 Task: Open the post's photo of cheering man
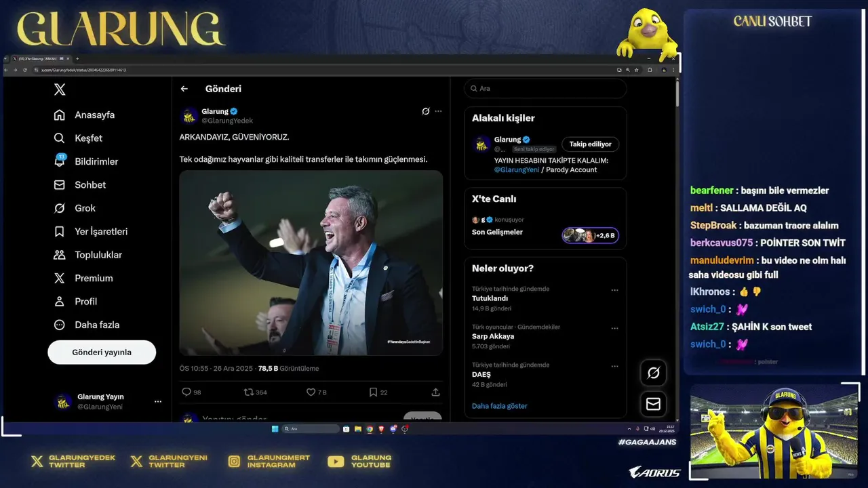click(311, 263)
